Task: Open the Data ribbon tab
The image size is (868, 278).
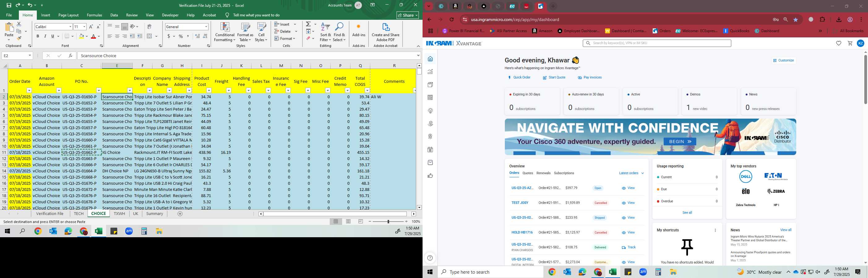Action: pos(114,15)
